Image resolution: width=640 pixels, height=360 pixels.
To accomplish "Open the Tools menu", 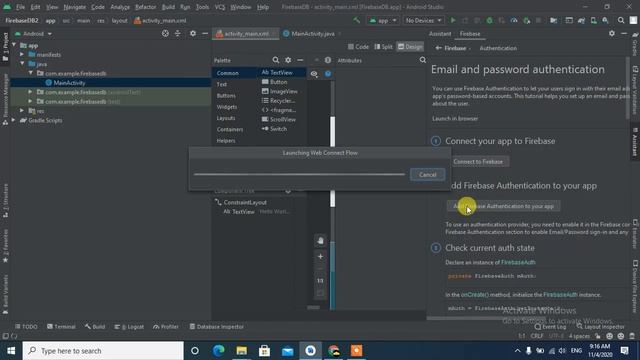I will tap(202, 7).
